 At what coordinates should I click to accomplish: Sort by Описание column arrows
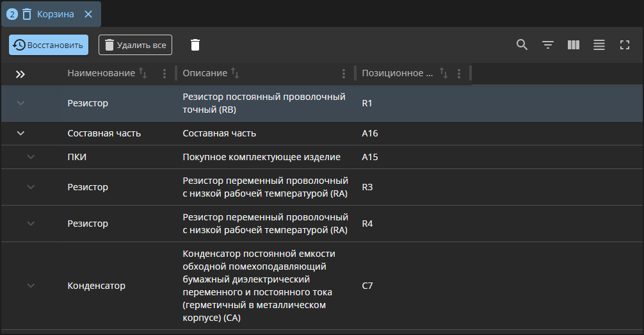click(234, 73)
